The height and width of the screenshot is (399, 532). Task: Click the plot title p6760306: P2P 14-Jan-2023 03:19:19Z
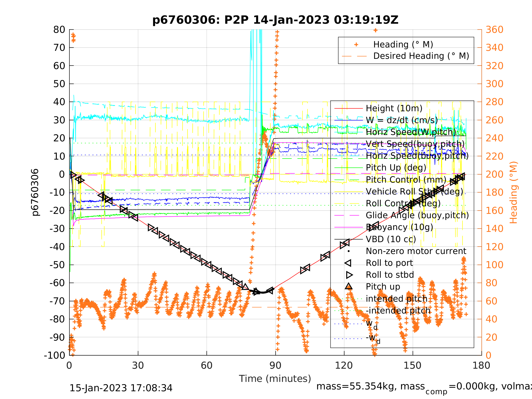pos(275,20)
